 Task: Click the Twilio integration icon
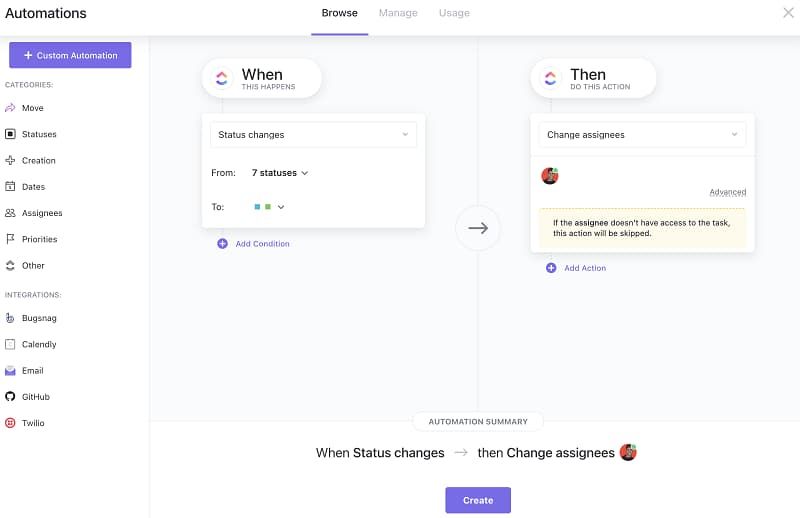point(10,423)
